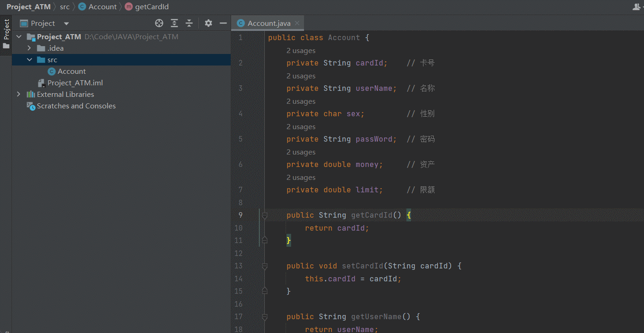Screen dimensions: 644x333
Task: Click the sex field name
Action: 353,113
